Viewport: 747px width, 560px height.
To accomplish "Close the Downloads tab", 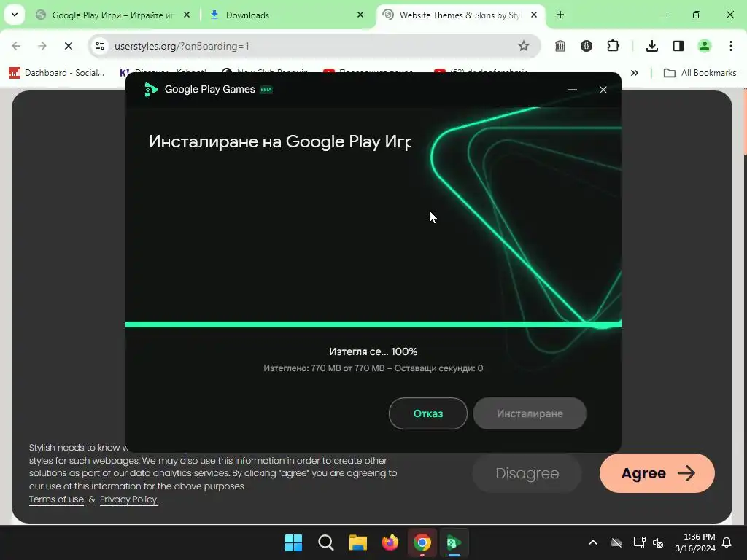I will tap(360, 15).
